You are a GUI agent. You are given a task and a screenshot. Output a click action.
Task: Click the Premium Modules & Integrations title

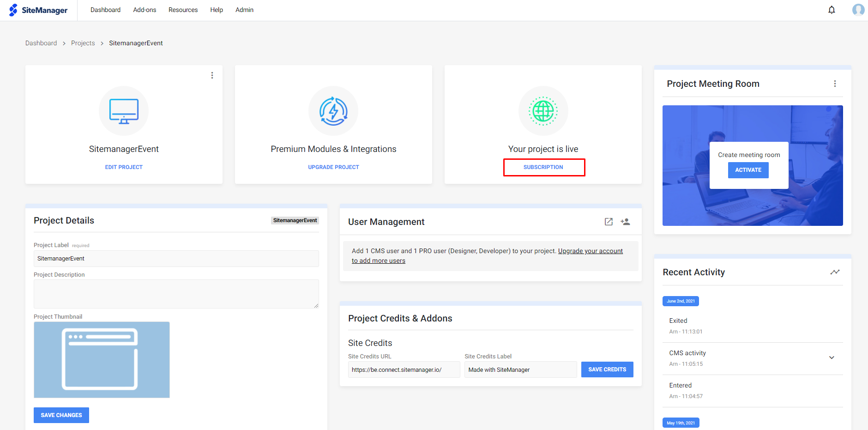333,149
